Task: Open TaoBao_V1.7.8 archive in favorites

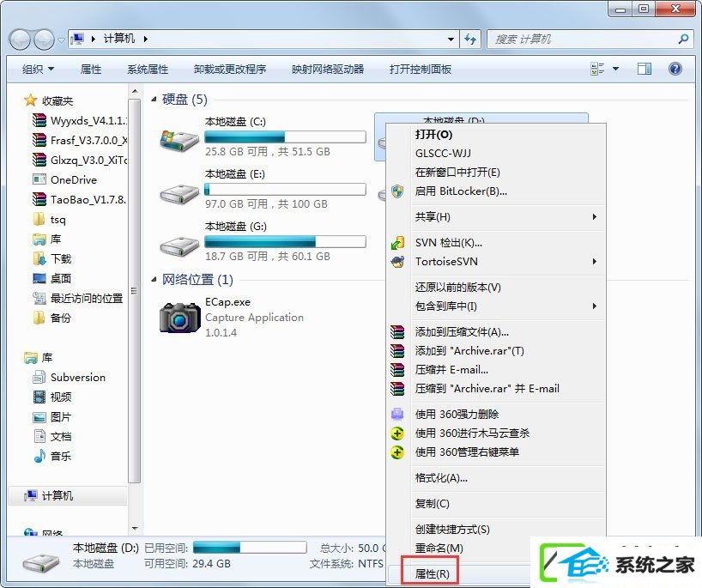Action: point(80,199)
